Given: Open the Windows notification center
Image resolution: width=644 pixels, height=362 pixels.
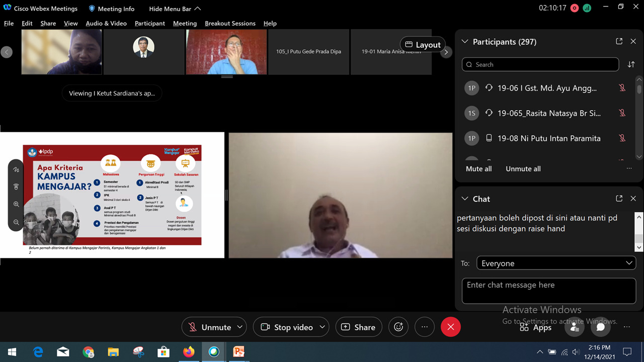Looking at the screenshot, I should [627, 352].
